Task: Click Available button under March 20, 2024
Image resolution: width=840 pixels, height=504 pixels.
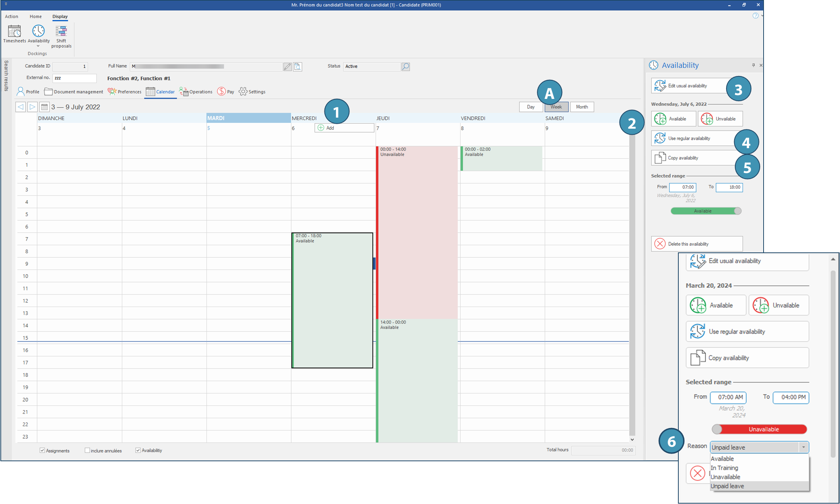Action: pyautogui.click(x=716, y=305)
